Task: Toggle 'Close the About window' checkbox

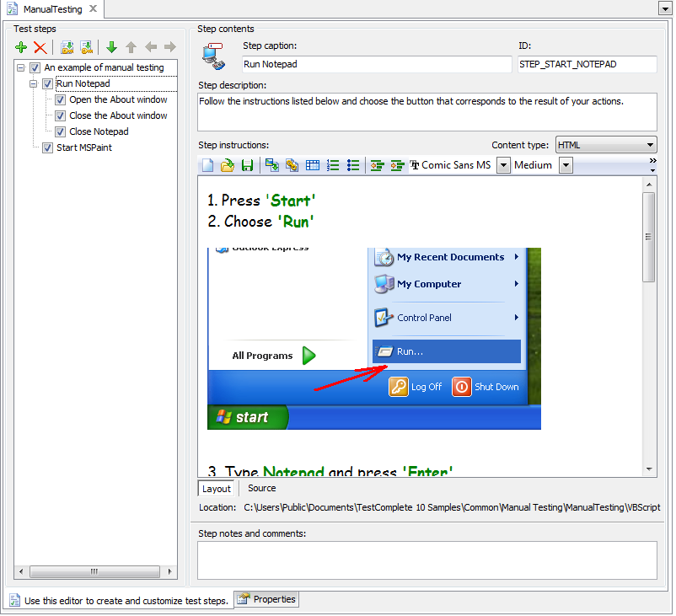Action: pyautogui.click(x=61, y=116)
